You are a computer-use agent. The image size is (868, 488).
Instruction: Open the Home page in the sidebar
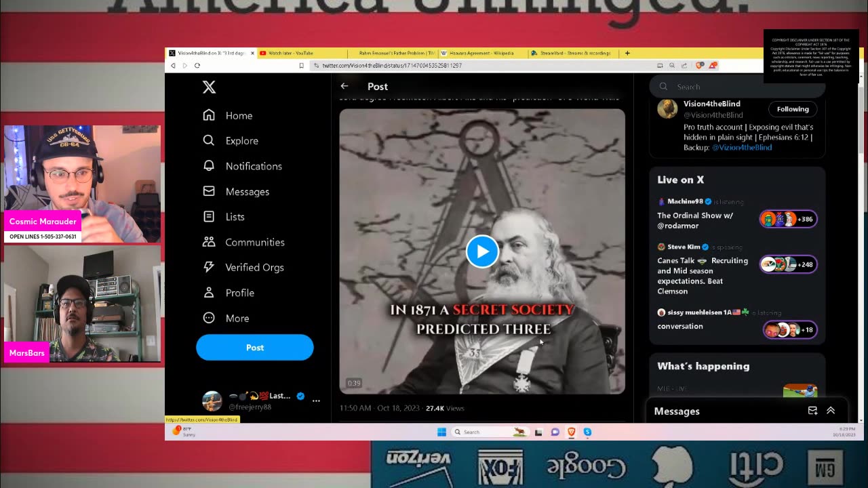coord(228,115)
